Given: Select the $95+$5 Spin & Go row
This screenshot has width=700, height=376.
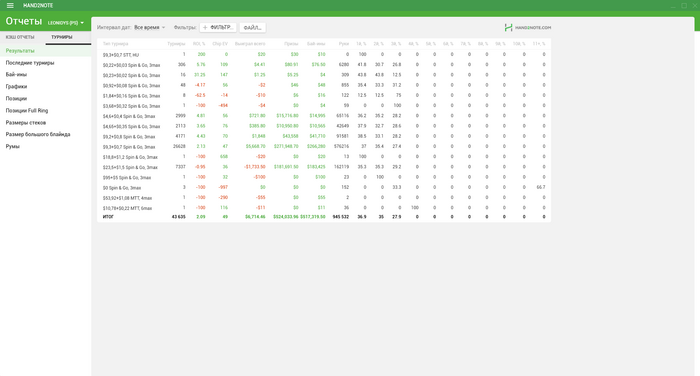Looking at the screenshot, I should 324,177.
